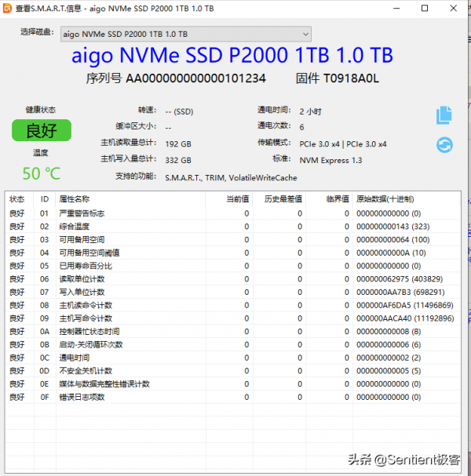471x476 pixels.
Task: Click the green 良好 health status badge
Action: tap(42, 130)
